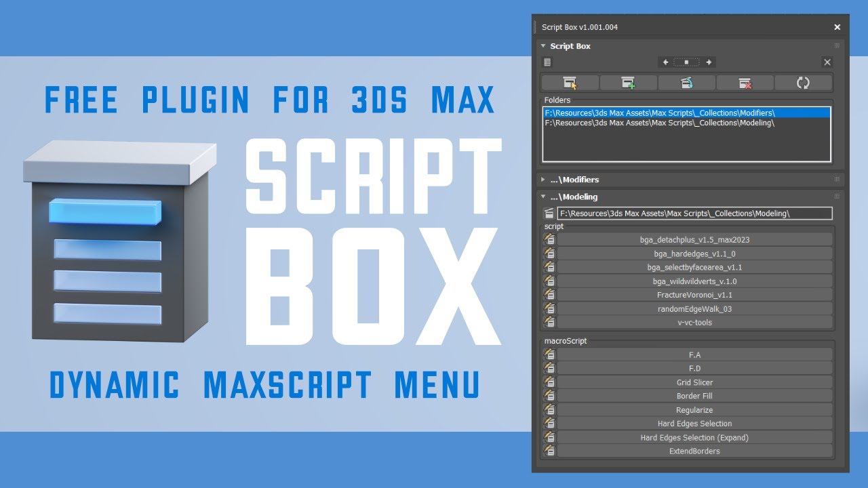Click the list menu icon under Script Box header
Viewport: 868px width, 488px height.
coord(548,62)
